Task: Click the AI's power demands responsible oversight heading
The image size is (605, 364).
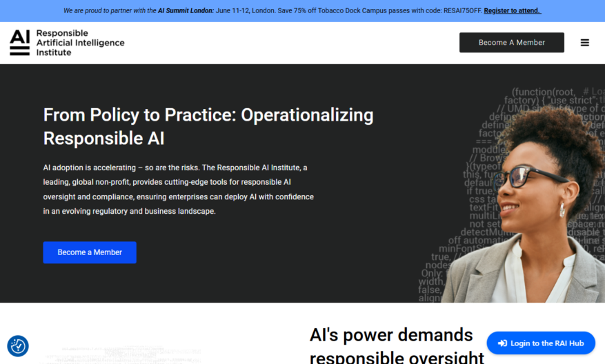Action: tap(397, 345)
